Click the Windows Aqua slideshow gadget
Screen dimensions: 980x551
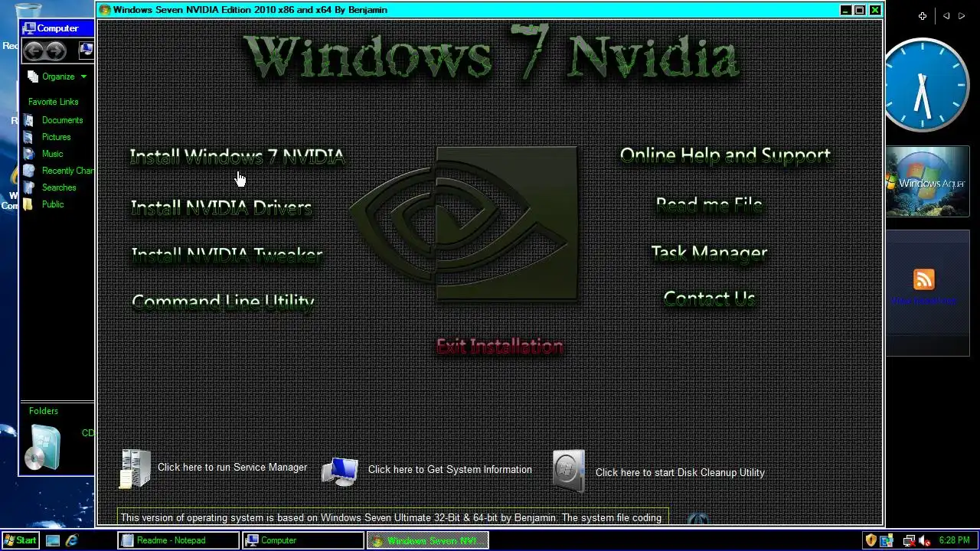click(928, 182)
